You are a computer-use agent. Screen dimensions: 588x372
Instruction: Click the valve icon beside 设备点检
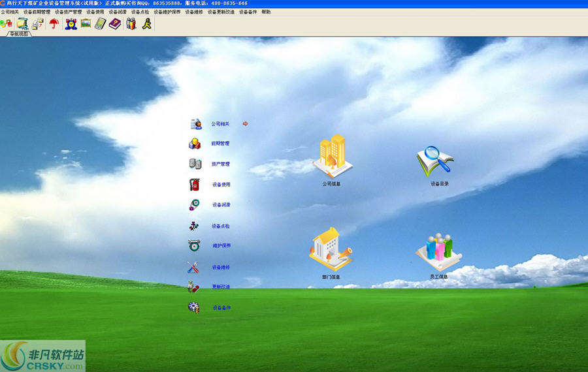pos(193,226)
